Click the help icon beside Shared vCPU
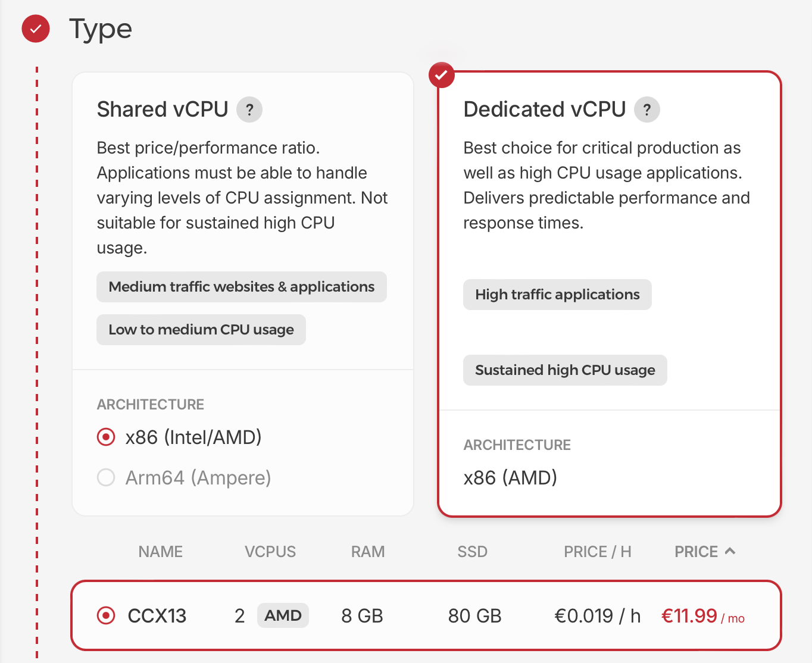812x663 pixels. point(249,110)
